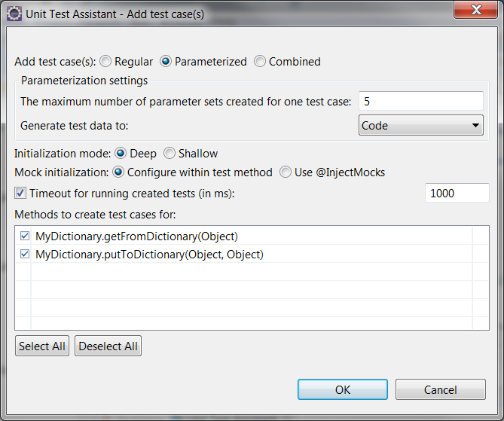The image size is (504, 421).
Task: Close the Add test case(s) dialog
Action: [x=475, y=10]
